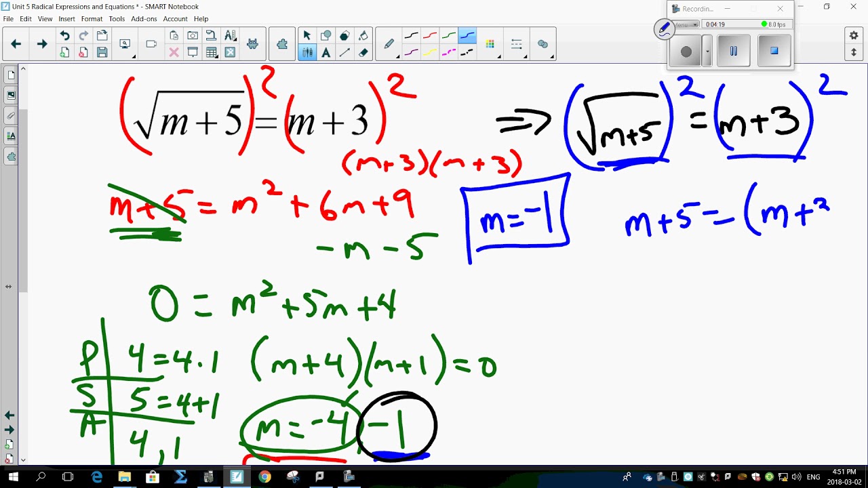Viewport: 868px width, 488px height.
Task: Choose the Text tool
Action: pyautogui.click(x=326, y=52)
